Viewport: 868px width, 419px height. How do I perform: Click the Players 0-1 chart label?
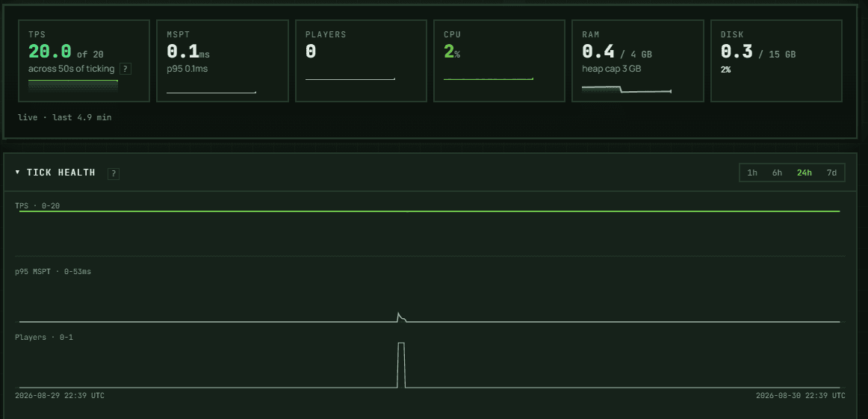tap(44, 337)
